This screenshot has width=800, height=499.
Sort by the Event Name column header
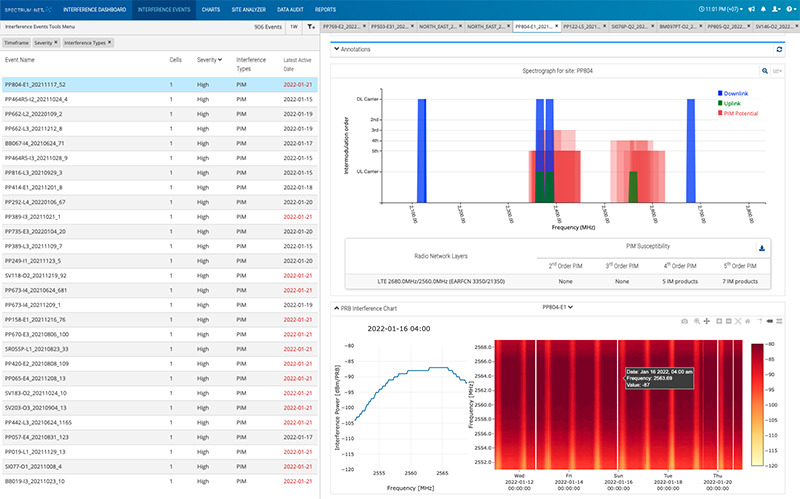click(19, 60)
